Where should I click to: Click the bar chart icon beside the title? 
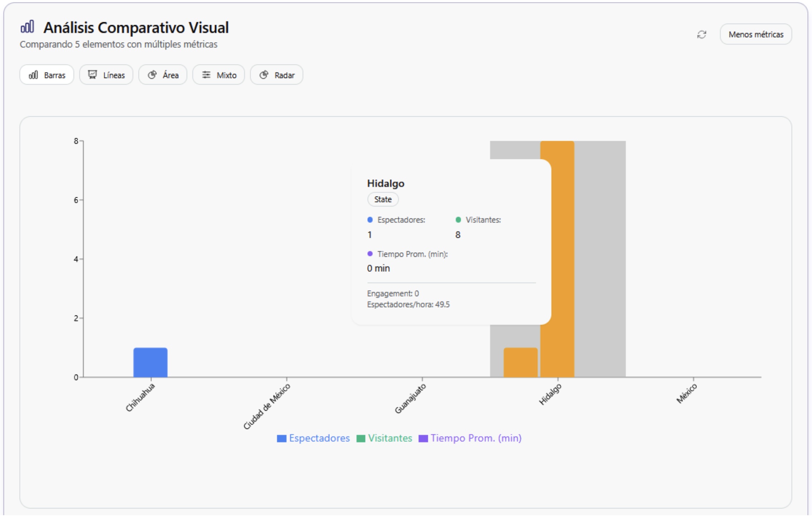point(28,27)
